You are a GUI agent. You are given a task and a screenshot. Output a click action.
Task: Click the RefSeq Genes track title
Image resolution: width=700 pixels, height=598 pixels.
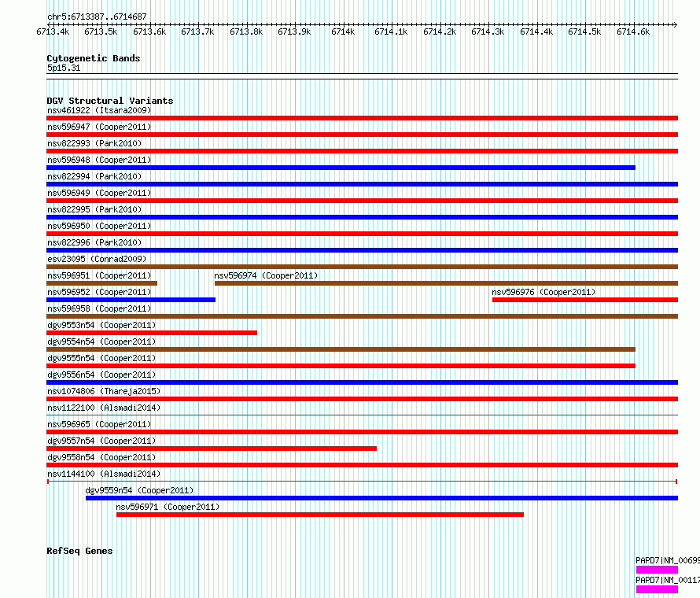point(79,551)
